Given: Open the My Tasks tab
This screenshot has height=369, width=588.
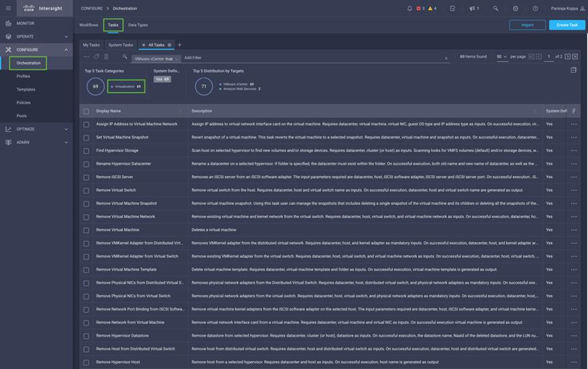Looking at the screenshot, I should 91,45.
